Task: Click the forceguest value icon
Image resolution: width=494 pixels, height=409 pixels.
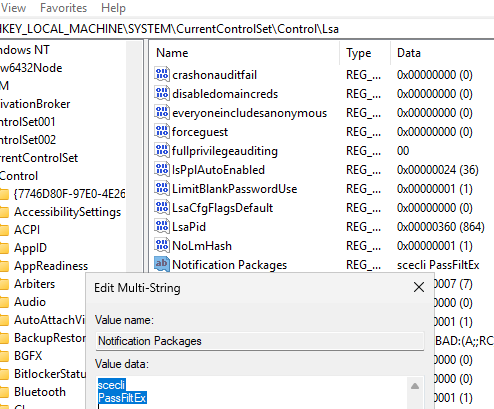Action: point(162,131)
